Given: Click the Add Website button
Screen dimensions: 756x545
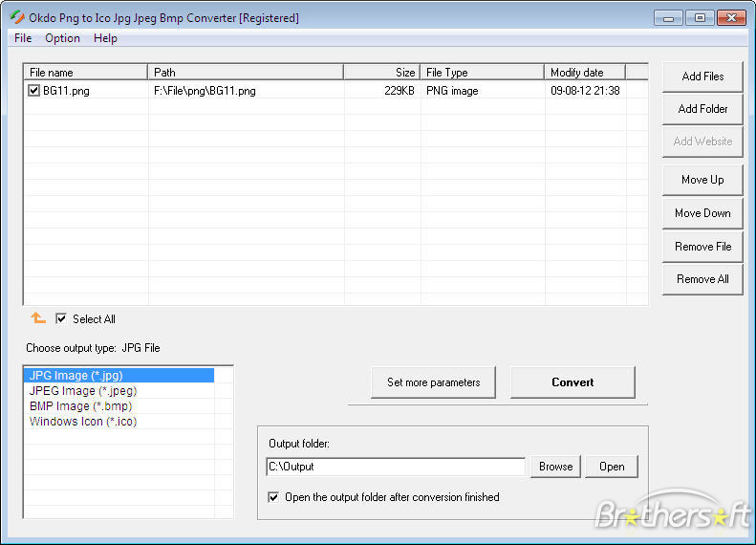Looking at the screenshot, I should [702, 142].
